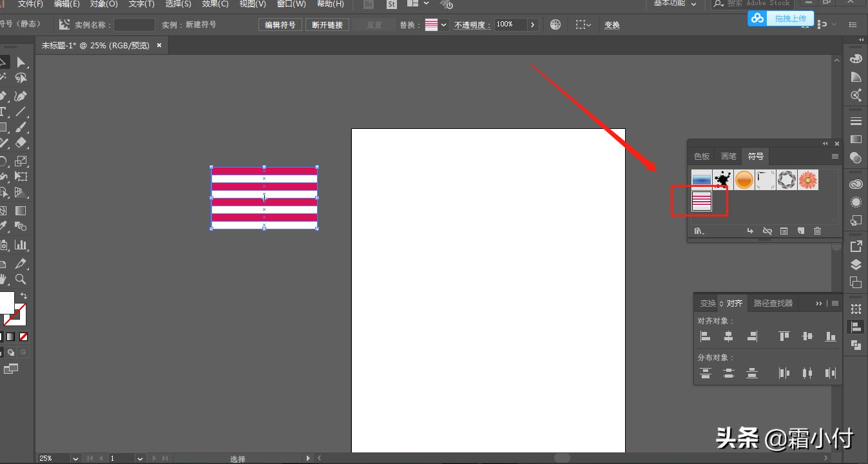Place symbol instance from Symbols panel
The height and width of the screenshot is (464, 868).
tap(750, 231)
